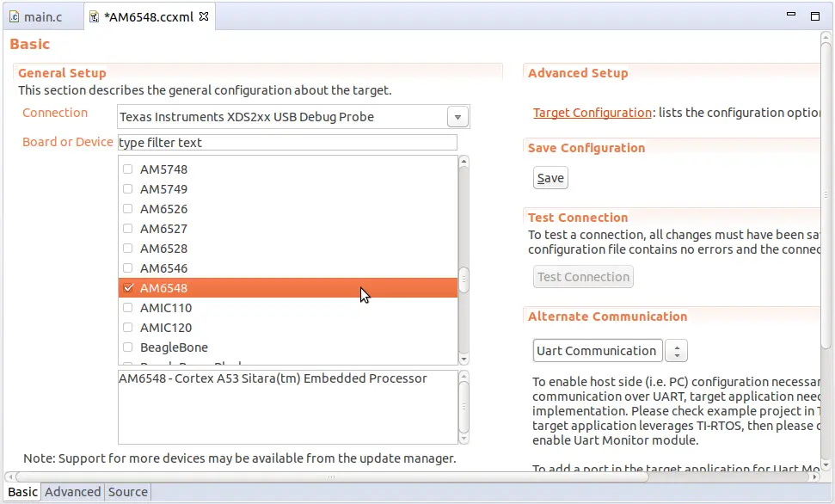Select the AMIC110 list row label
The image size is (835, 504).
pos(166,308)
